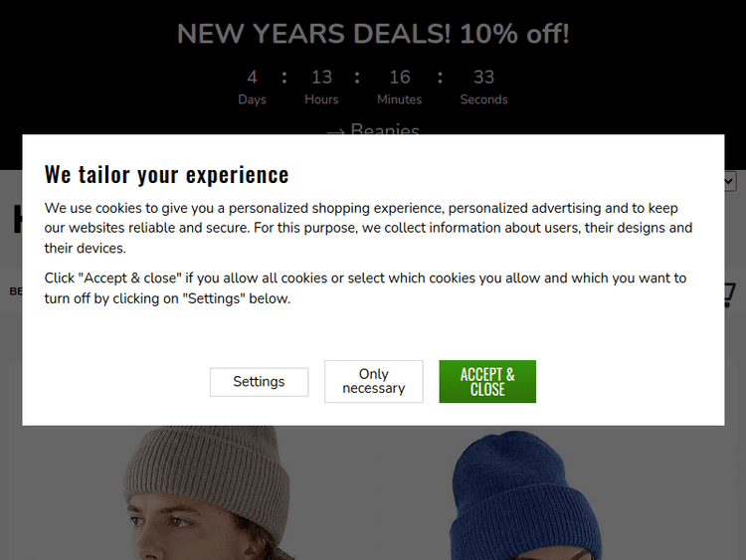Click the 'We tailor your experience' heading
Viewport: 746px width, 560px height.
click(166, 175)
